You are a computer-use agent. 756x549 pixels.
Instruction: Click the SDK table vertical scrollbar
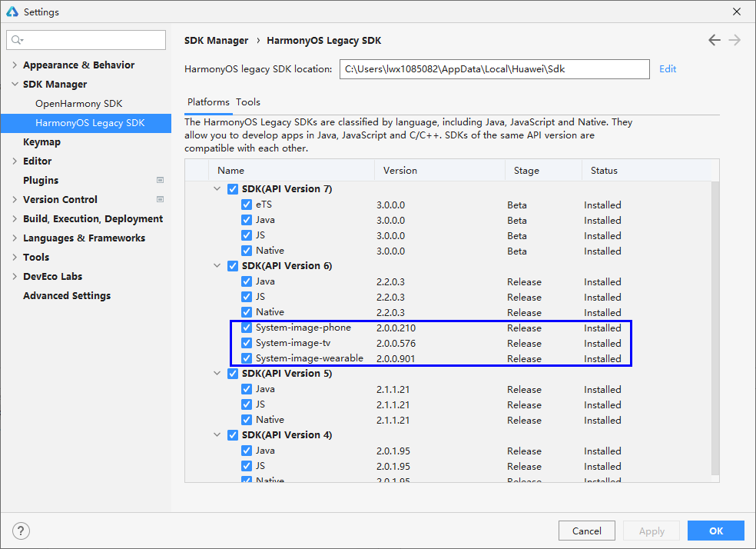coord(715,323)
